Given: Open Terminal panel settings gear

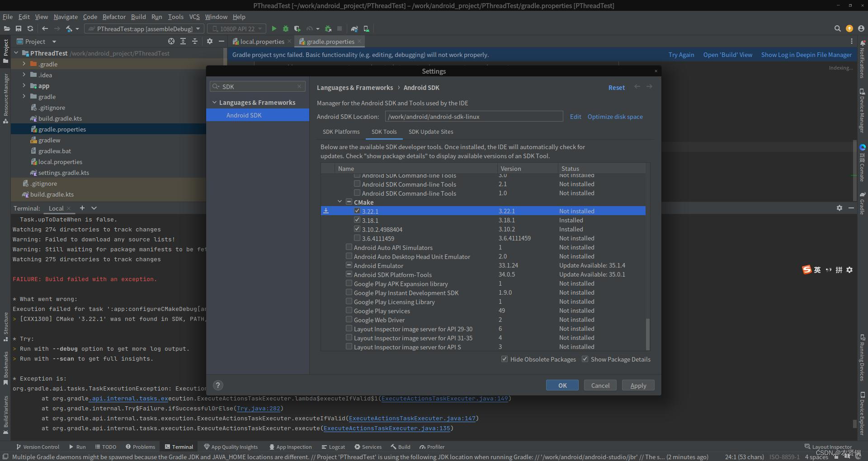Looking at the screenshot, I should (x=840, y=208).
